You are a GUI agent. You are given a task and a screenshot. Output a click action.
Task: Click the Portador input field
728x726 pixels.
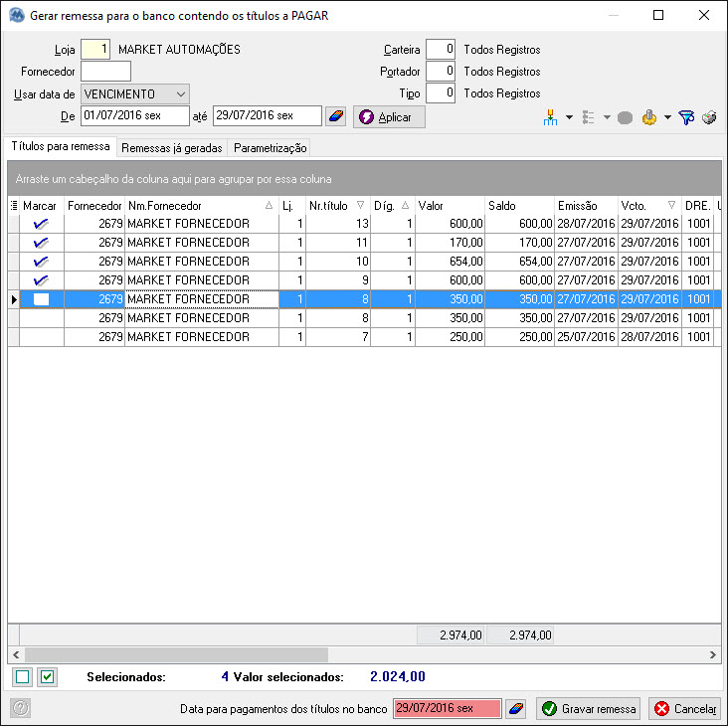(441, 71)
